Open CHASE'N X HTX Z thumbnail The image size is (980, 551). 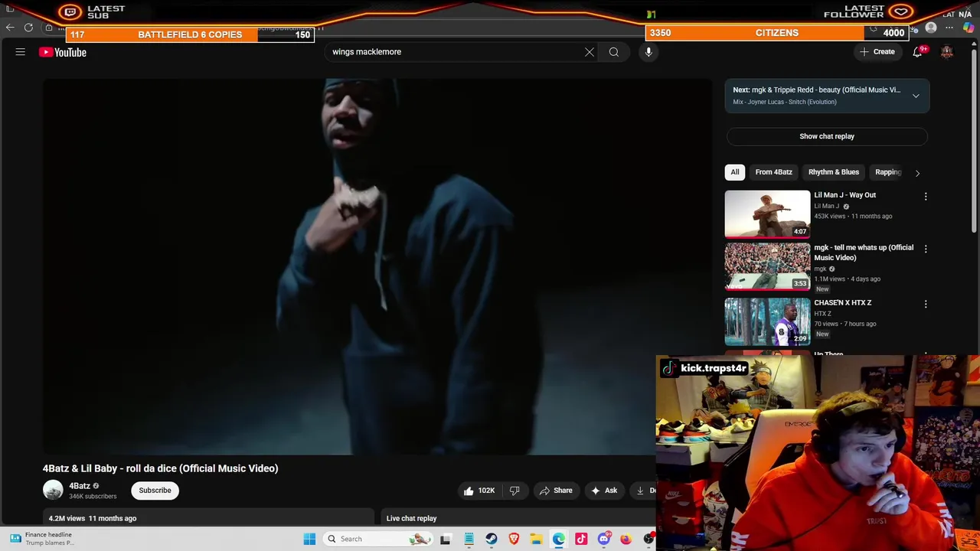tap(767, 322)
